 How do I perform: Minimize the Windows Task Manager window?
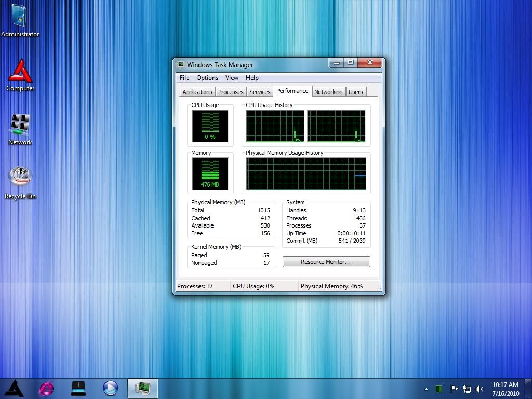point(337,63)
